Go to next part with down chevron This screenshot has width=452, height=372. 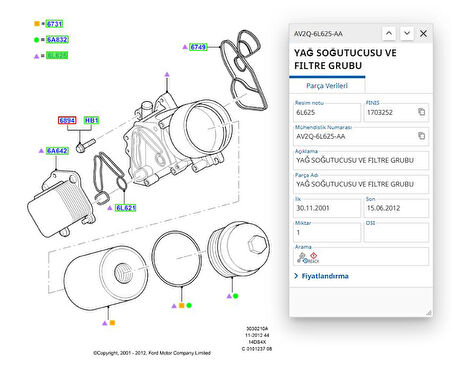click(x=407, y=33)
